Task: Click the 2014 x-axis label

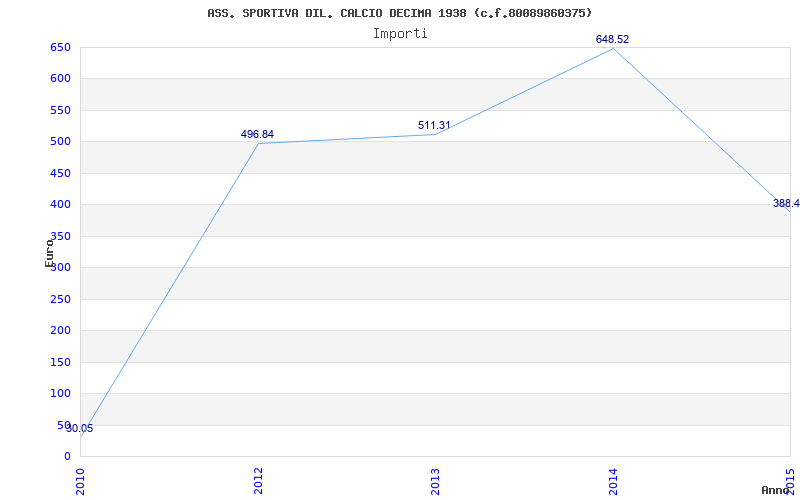Action: click(x=613, y=481)
